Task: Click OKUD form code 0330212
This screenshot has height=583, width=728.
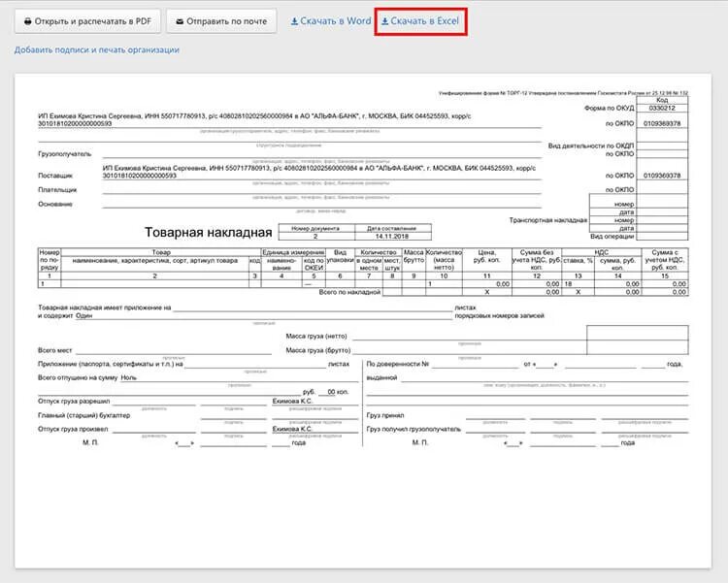Action: pyautogui.click(x=662, y=108)
